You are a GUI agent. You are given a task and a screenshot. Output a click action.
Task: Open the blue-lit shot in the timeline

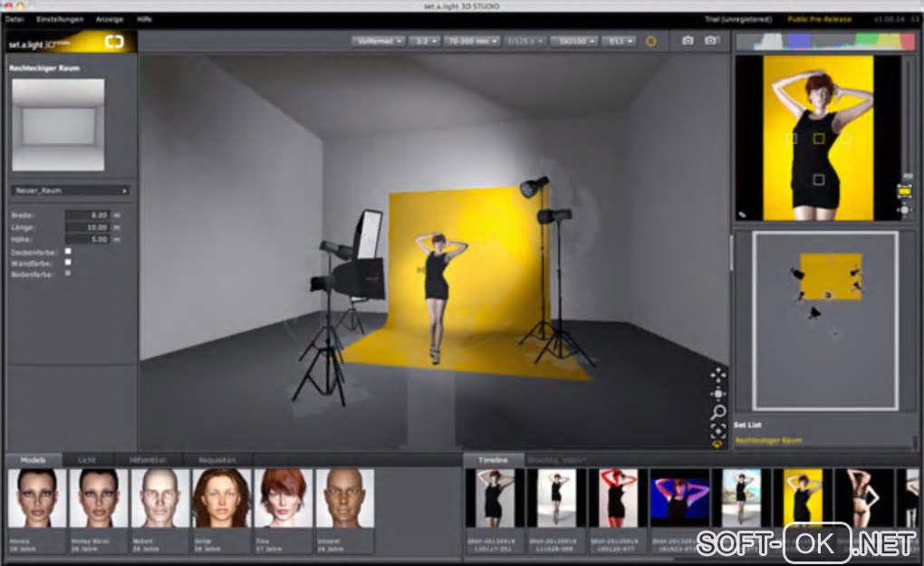(x=679, y=498)
